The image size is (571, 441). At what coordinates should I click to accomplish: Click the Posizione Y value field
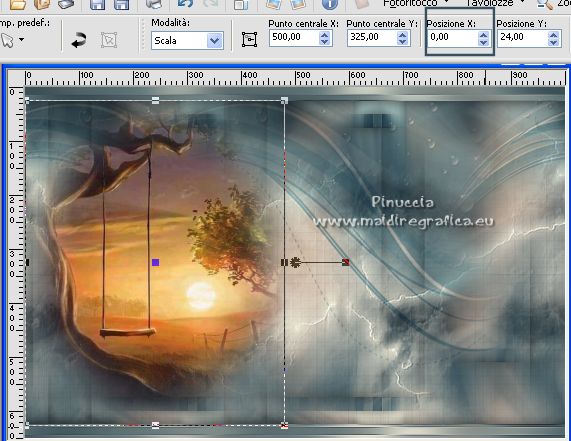click(x=523, y=37)
